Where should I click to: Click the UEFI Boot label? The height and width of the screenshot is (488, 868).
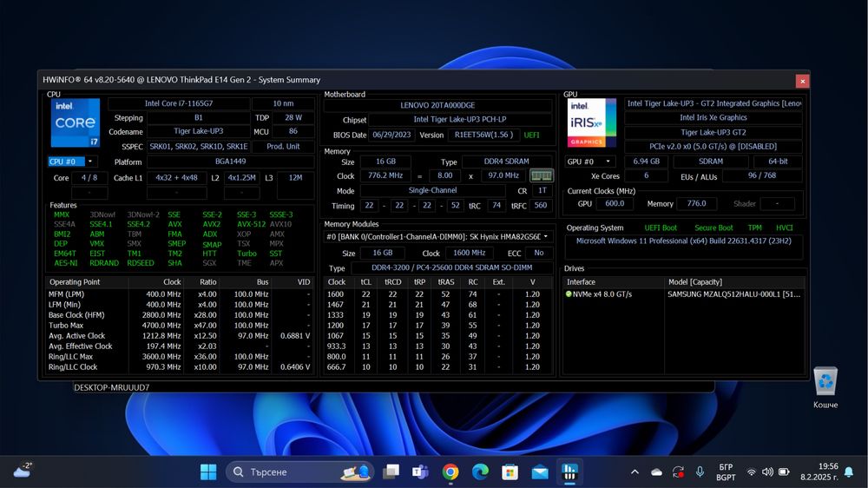tap(661, 228)
